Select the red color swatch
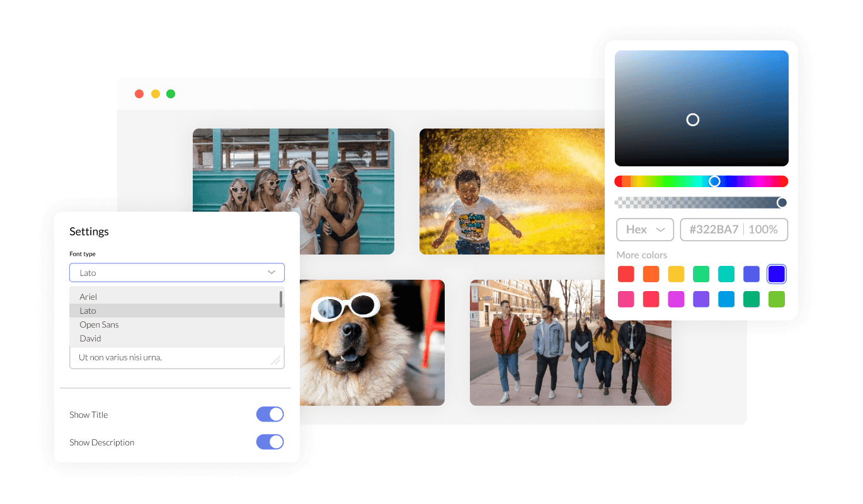863x504 pixels. pos(626,274)
